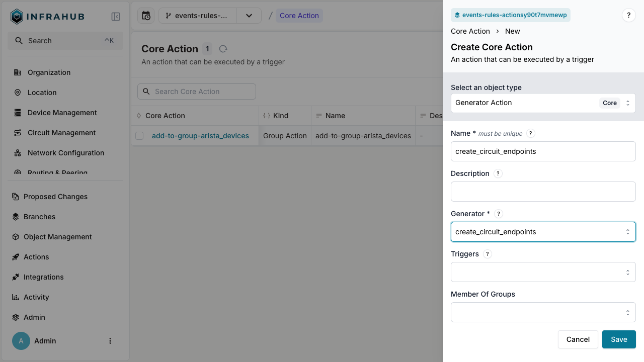The width and height of the screenshot is (644, 362).
Task: Open the help button at panel top right
Action: point(628,15)
